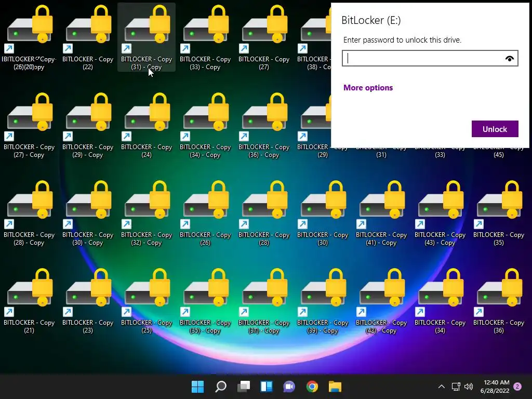Open the network status tray icon
The image size is (532, 399).
coord(456,387)
